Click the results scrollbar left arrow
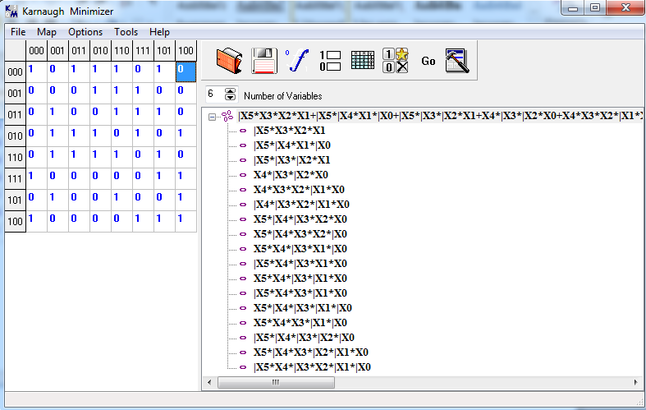This screenshot has height=410, width=646. [x=209, y=382]
